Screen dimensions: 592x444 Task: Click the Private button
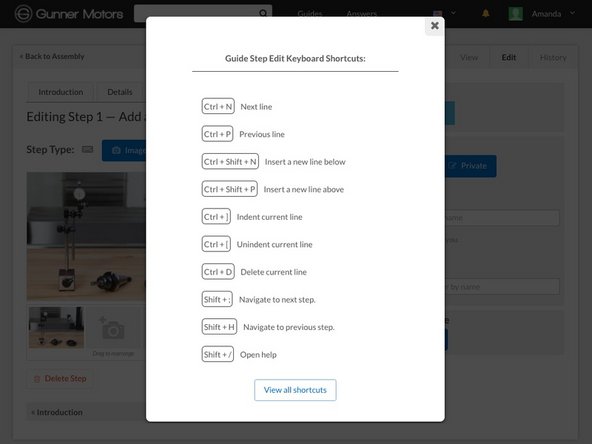tap(471, 166)
